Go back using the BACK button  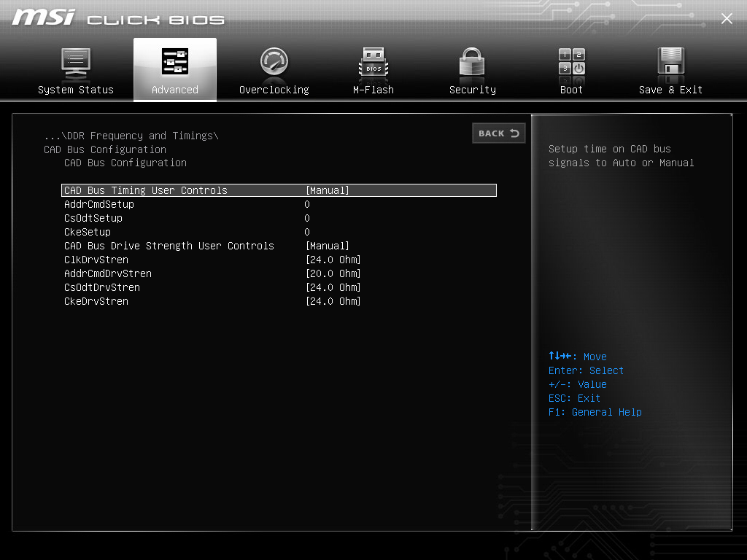pyautogui.click(x=499, y=133)
